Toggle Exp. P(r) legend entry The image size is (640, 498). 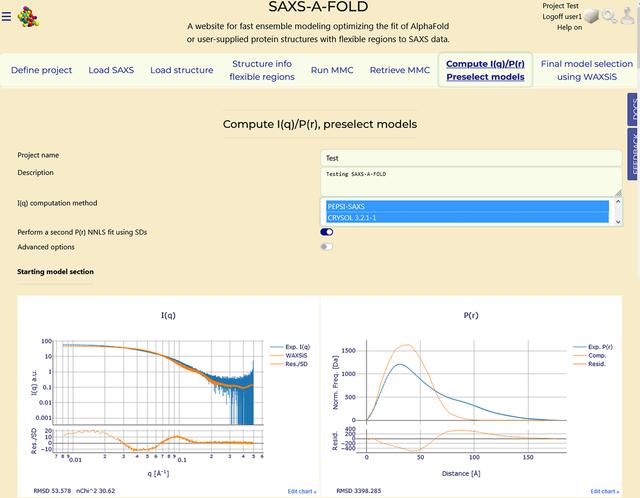(x=593, y=347)
